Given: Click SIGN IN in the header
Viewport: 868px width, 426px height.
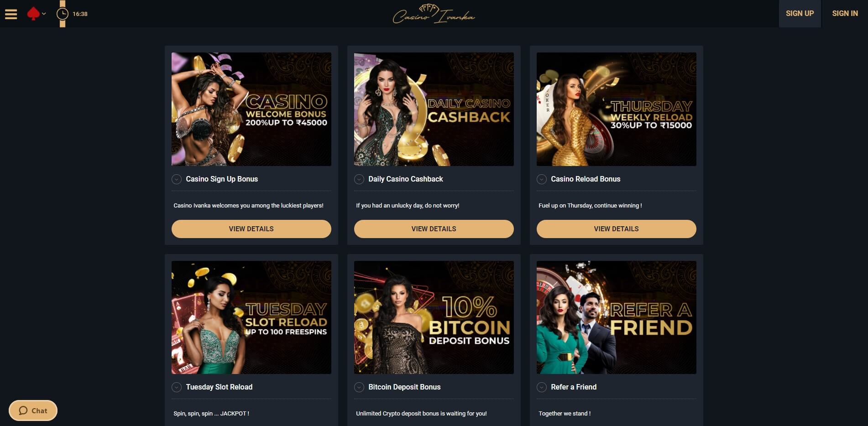Looking at the screenshot, I should tap(845, 14).
